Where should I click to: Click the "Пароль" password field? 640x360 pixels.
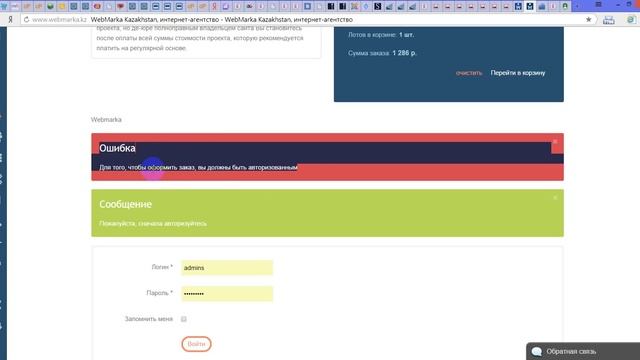coord(227,294)
